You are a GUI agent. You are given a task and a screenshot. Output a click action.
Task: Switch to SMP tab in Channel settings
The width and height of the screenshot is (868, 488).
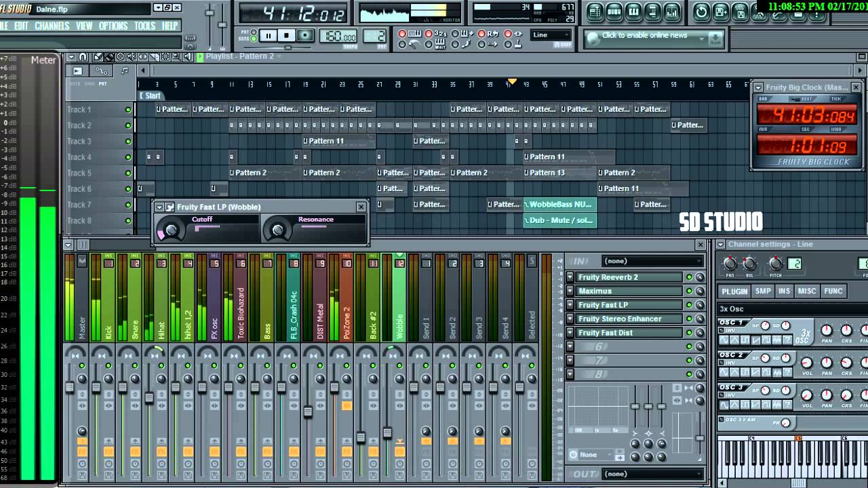click(x=763, y=291)
